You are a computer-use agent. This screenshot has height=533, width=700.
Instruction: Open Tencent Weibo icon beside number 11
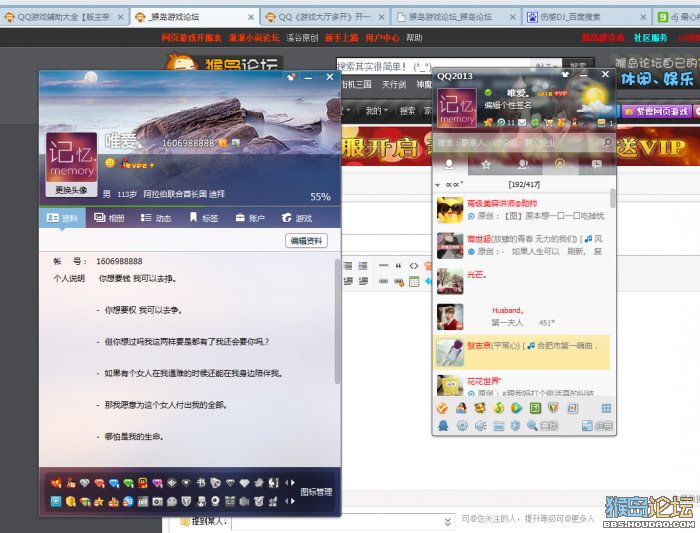pyautogui.click(x=501, y=122)
